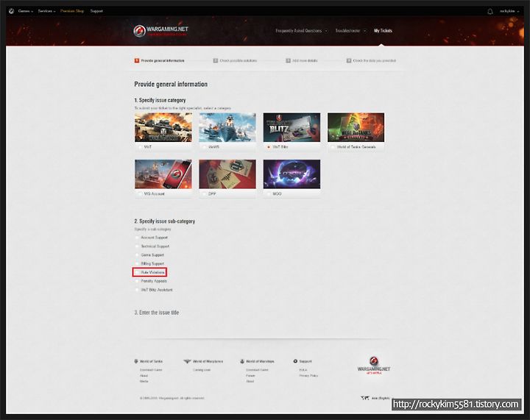
Task: Click step 1 Provide general information indicator
Action: point(159,61)
